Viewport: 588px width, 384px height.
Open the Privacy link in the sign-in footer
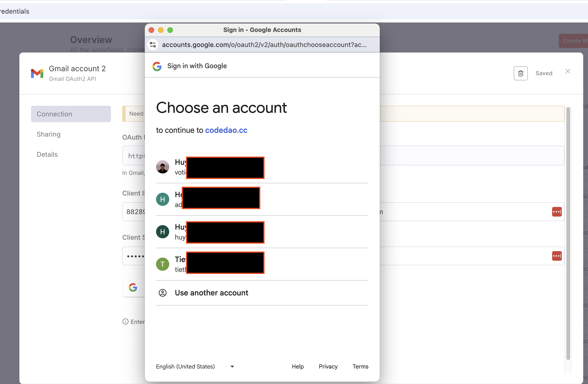pyautogui.click(x=328, y=366)
